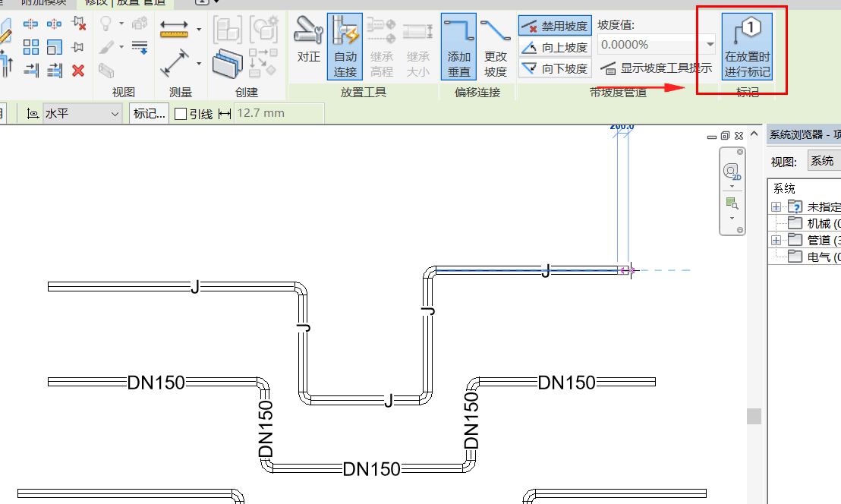Viewport: 841px width, 504px height.
Task: Click the Override Graphics paintbrush icon
Action: coord(106,47)
